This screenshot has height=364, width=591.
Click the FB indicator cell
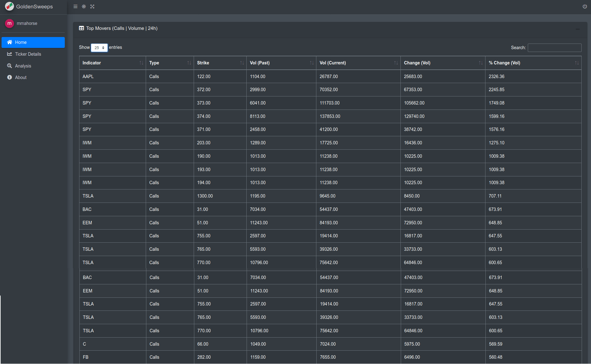tap(113, 357)
